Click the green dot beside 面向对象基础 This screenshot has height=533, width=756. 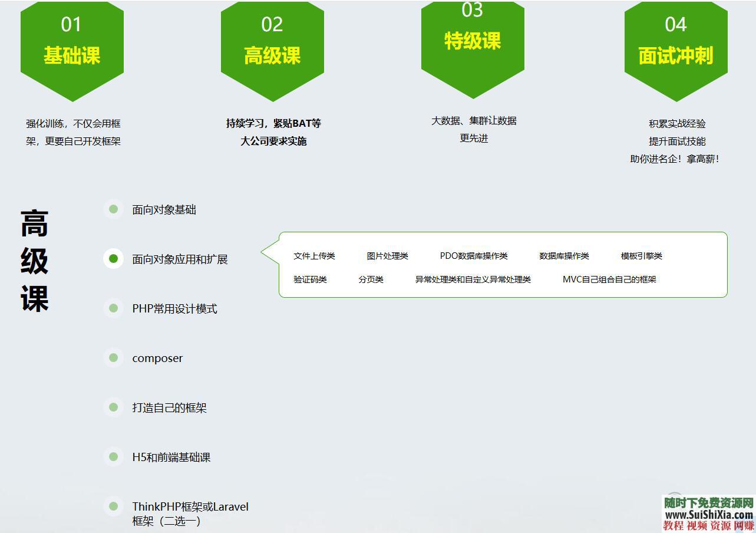click(113, 209)
